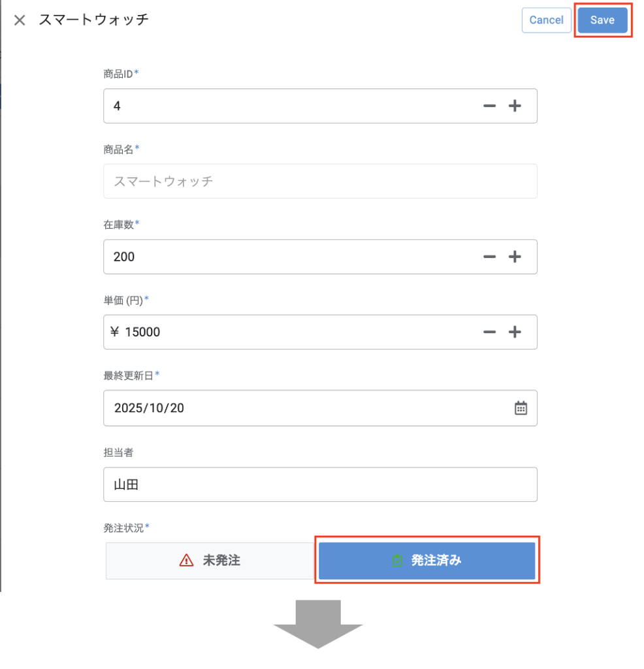
Task: Edit the 担当者 field containing 山田
Action: pyautogui.click(x=320, y=484)
